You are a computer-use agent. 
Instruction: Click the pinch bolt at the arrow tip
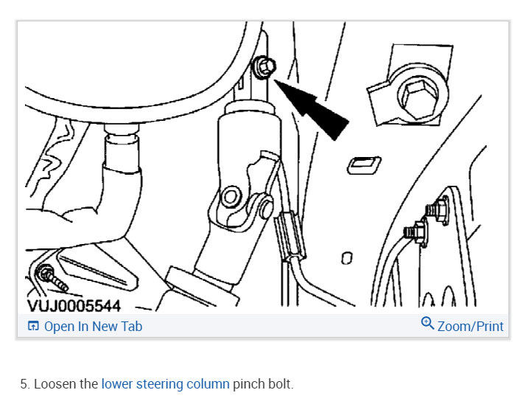264,67
